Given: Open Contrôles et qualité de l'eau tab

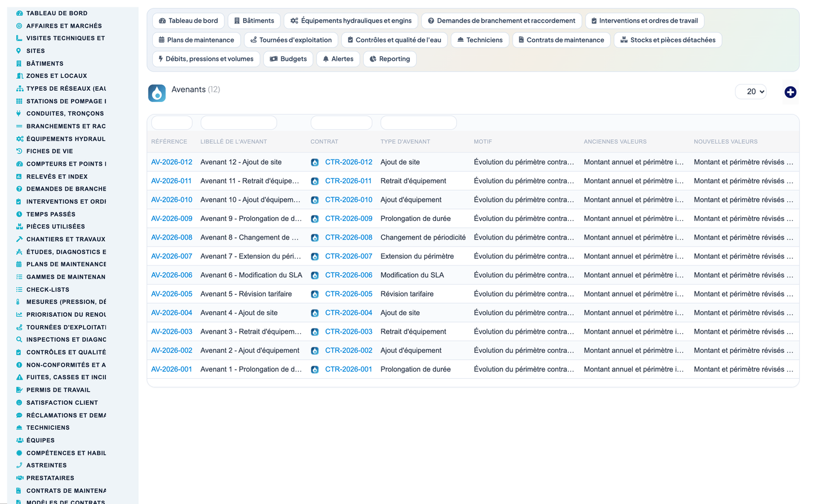Looking at the screenshot, I should (x=395, y=40).
